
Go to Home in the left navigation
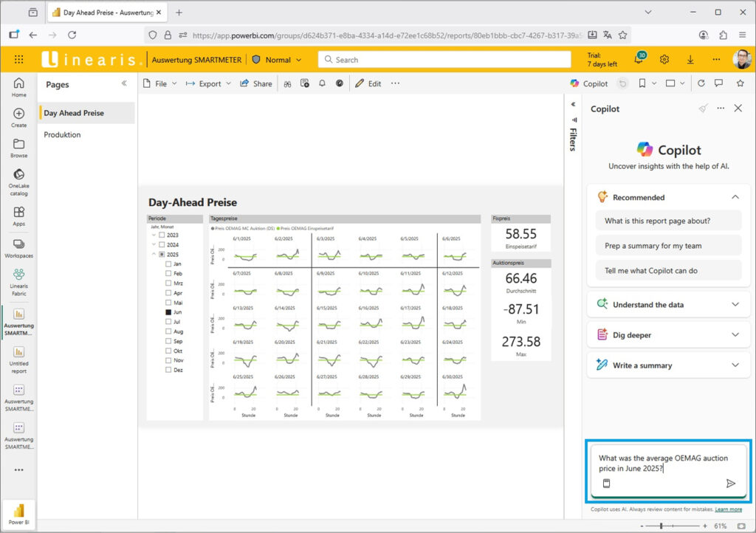coord(18,87)
